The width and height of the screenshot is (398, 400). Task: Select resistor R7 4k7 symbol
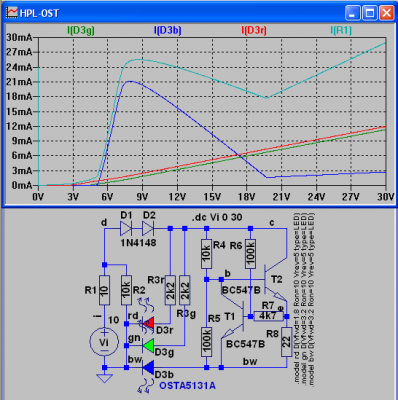point(268,316)
